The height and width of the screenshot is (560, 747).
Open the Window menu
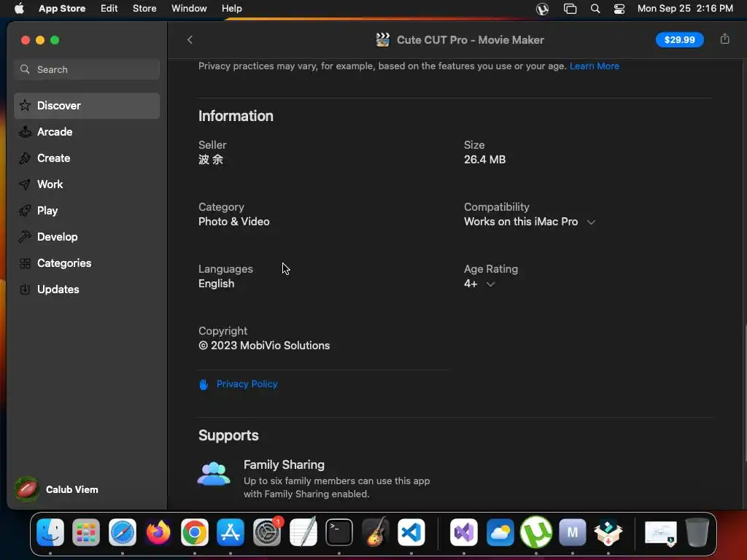(189, 9)
